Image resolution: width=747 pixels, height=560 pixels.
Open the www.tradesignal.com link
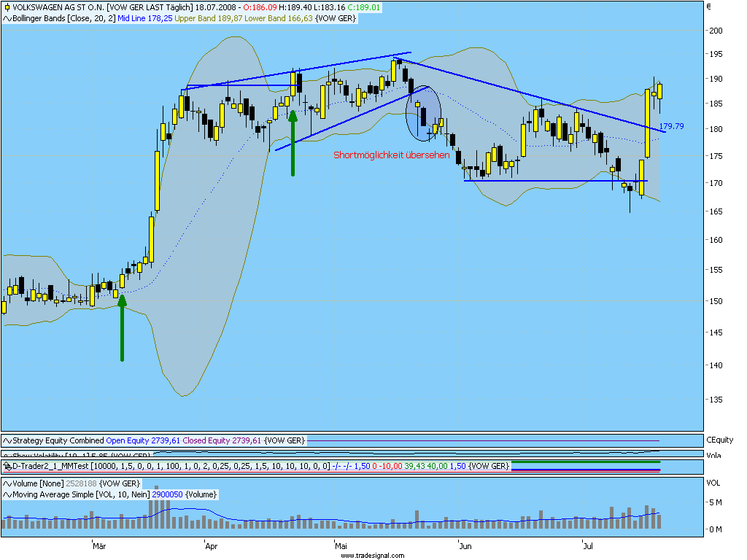tap(373, 555)
